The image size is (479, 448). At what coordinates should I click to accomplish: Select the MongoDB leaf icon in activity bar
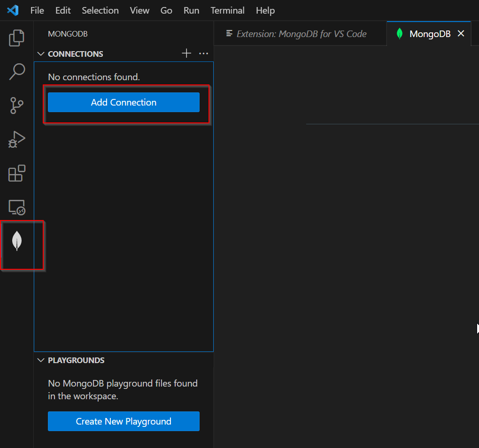pyautogui.click(x=17, y=241)
